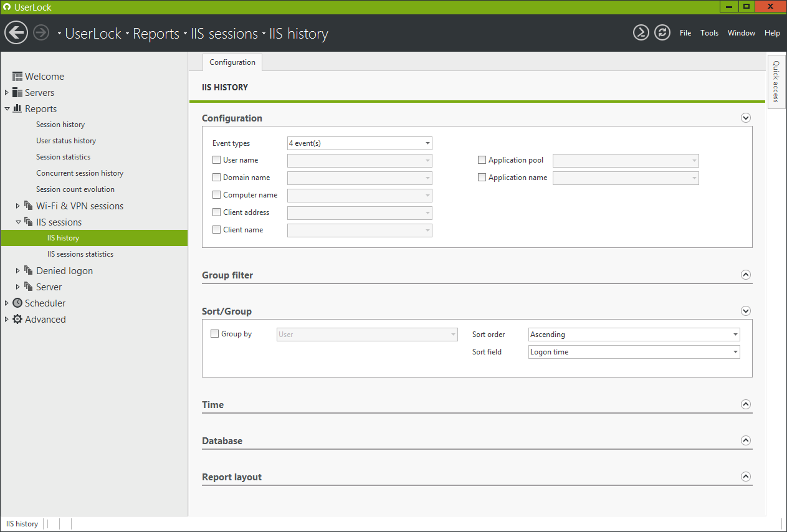Open the File menu
Viewport: 787px width, 532px height.
[x=685, y=33]
